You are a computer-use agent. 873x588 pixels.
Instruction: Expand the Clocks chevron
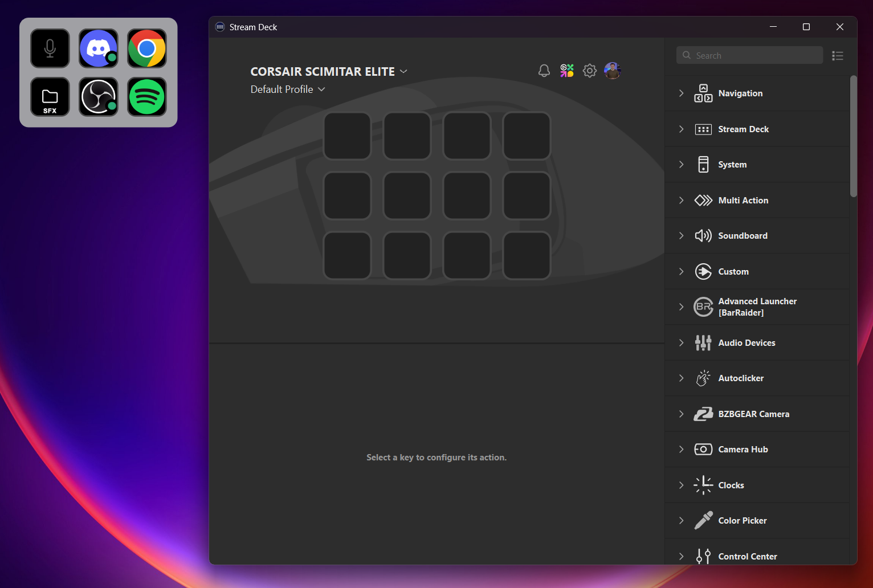coord(681,485)
